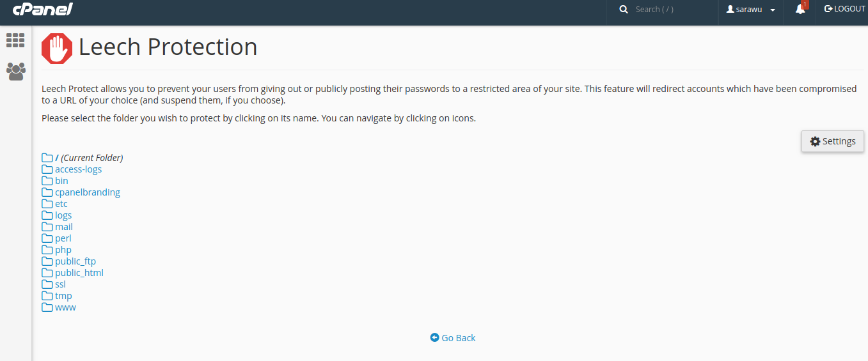Click the folder icon beside www
This screenshot has width=868, height=361.
(47, 307)
